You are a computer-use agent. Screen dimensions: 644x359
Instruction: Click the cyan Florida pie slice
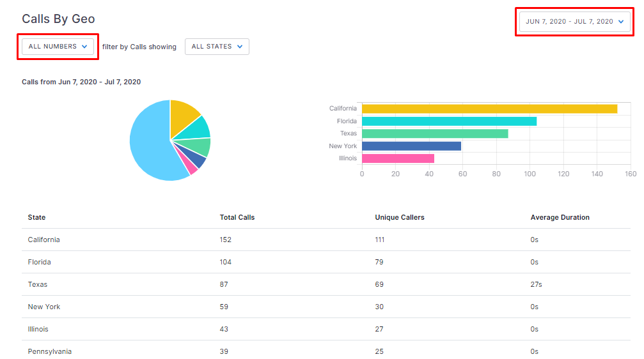197,129
